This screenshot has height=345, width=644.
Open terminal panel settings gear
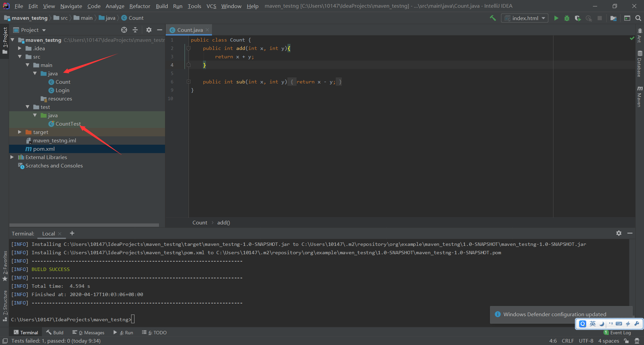point(619,233)
